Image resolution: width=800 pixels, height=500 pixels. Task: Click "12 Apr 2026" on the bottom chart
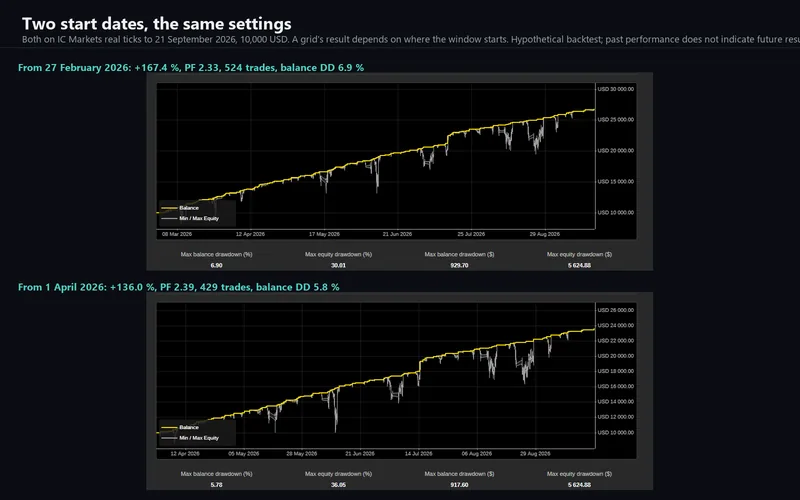tap(185, 454)
